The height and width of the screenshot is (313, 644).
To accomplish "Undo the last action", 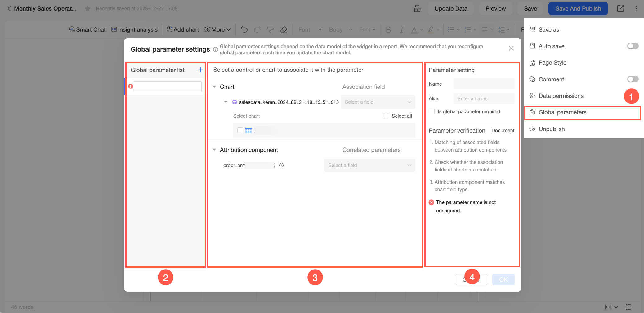I will (244, 29).
